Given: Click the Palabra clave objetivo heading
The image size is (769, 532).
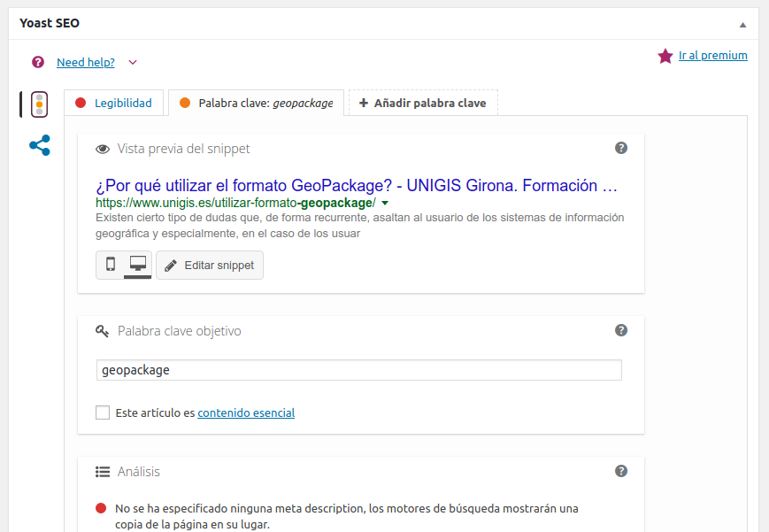Looking at the screenshot, I should coord(180,331).
